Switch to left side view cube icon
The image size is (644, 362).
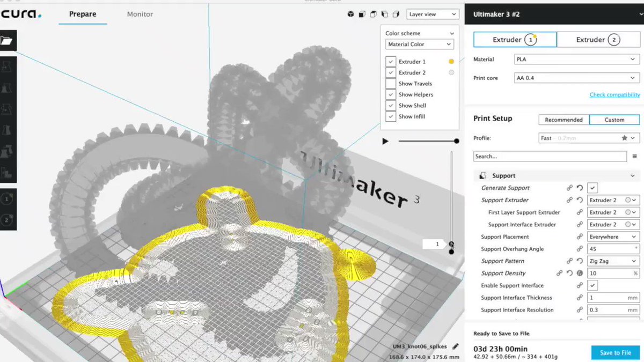coord(385,14)
